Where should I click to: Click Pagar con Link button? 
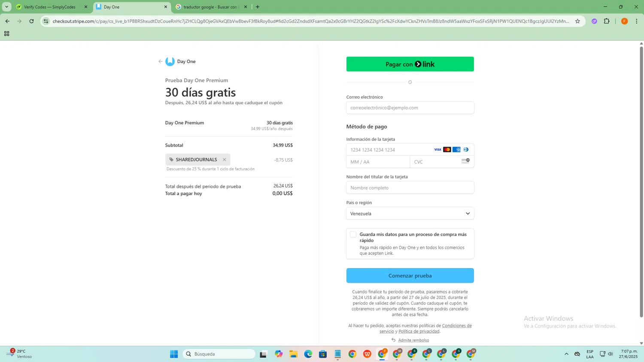pyautogui.click(x=410, y=64)
